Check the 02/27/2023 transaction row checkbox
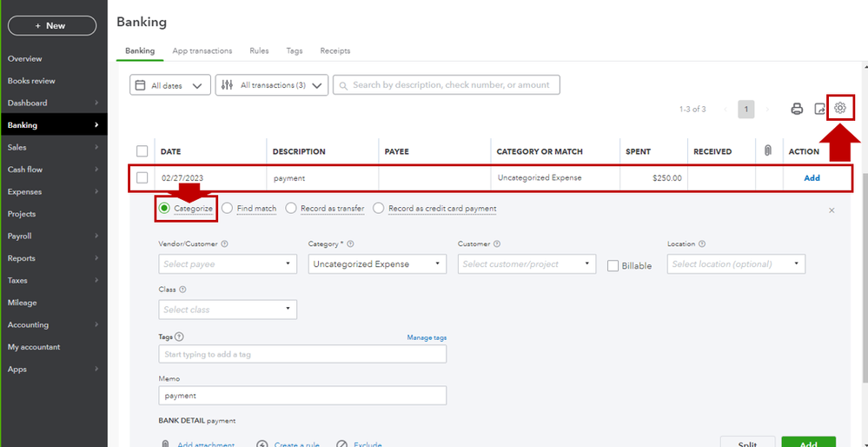The width and height of the screenshot is (868, 447). [142, 177]
